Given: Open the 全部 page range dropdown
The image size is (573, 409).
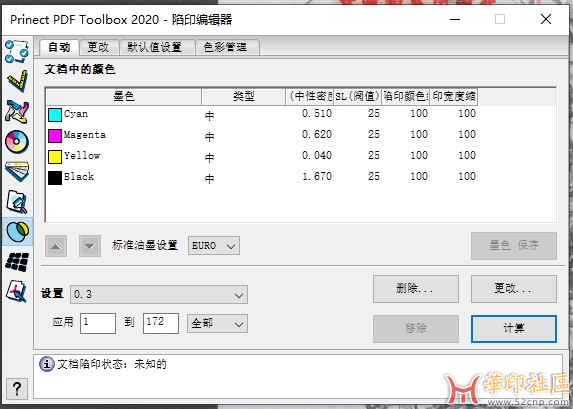Looking at the screenshot, I should pyautogui.click(x=217, y=323).
